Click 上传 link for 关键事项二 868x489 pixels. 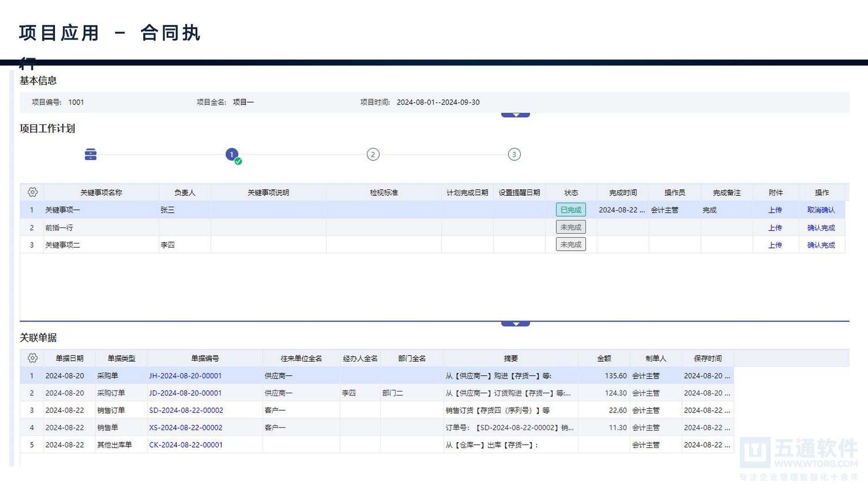coord(775,245)
